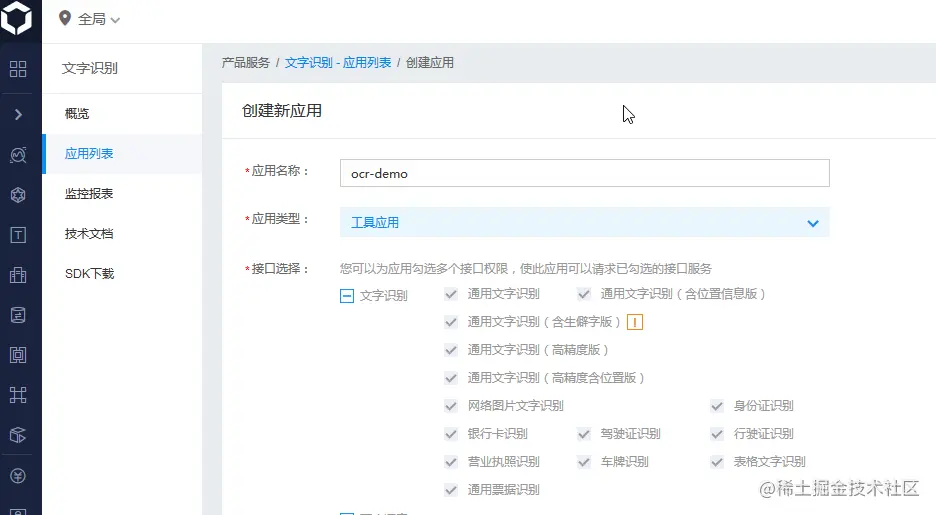Click the 创建新应用 heading text
Viewport: 936px width, 515px height.
point(282,111)
